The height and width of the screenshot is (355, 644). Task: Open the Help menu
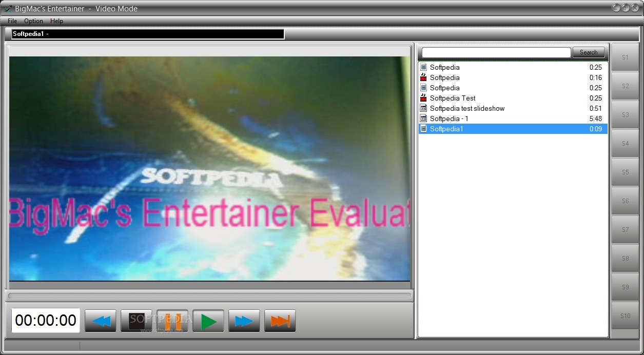point(56,21)
